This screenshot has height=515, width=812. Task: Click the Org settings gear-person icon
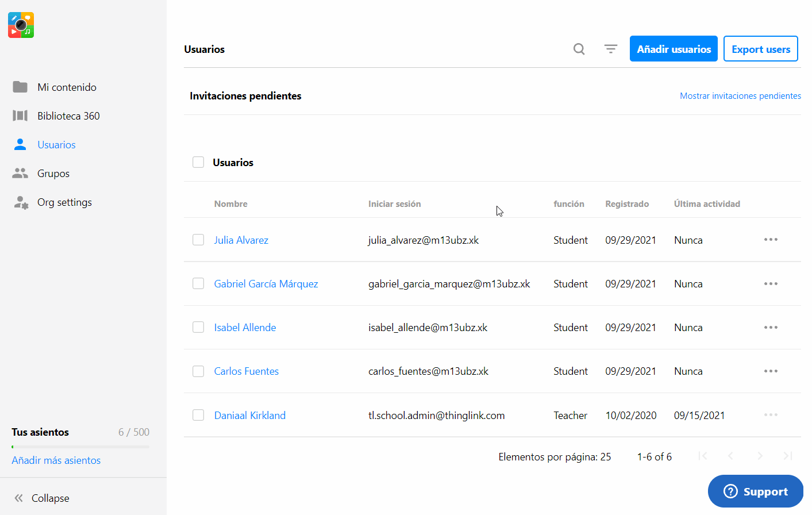(21, 202)
